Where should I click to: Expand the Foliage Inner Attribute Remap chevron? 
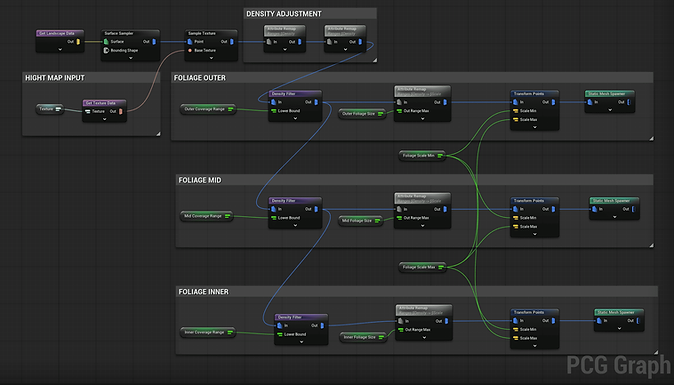coord(424,338)
